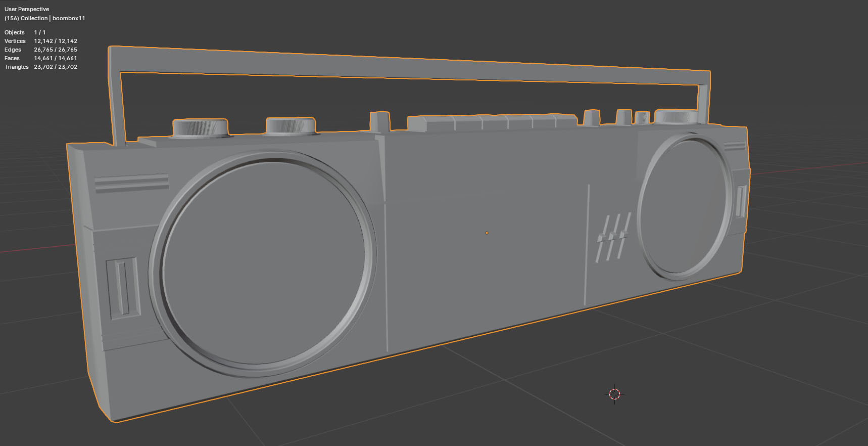868x446 pixels.
Task: Click the 3D cursor crosshair on the grid
Action: 614,394
